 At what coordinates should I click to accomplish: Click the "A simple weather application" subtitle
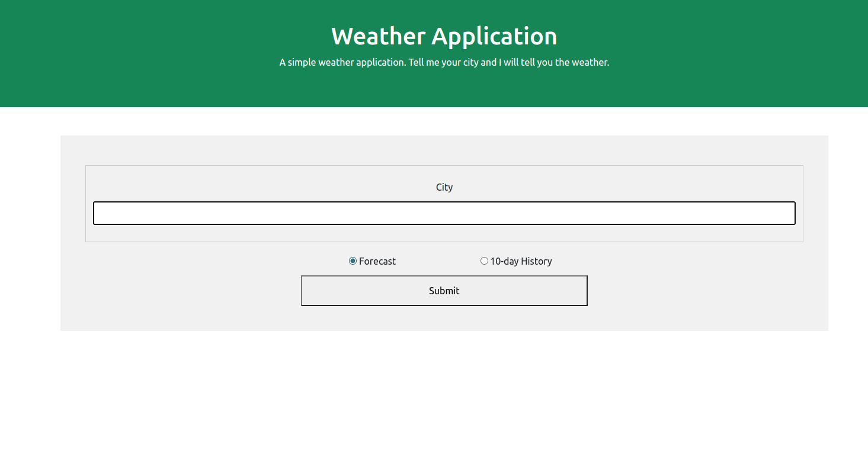point(444,62)
